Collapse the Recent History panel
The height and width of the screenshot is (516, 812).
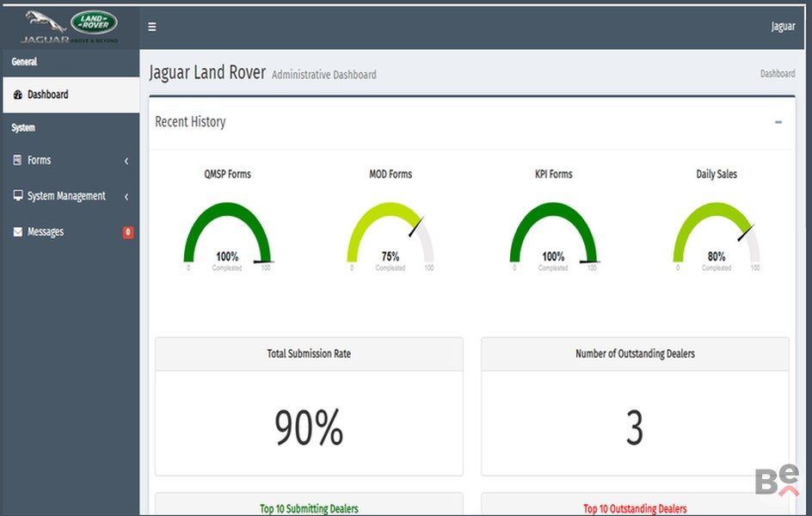pyautogui.click(x=778, y=122)
